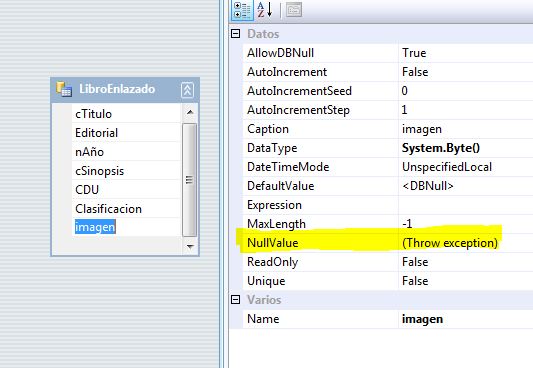Select the AllowDBNull property row

pyautogui.click(x=388, y=53)
